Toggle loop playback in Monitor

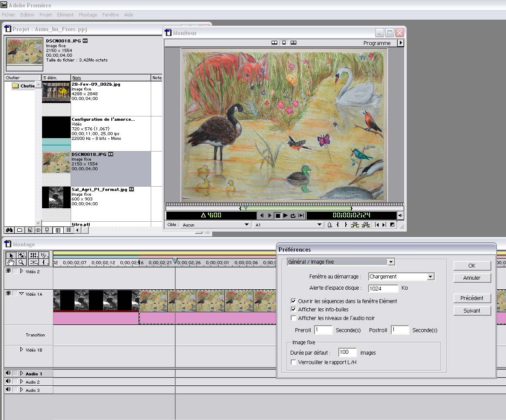pos(293,216)
